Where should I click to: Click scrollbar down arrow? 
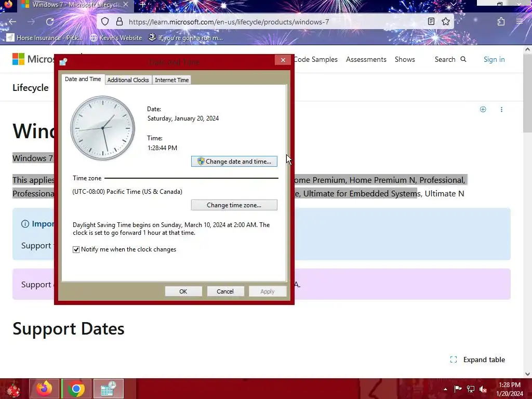[527, 374]
